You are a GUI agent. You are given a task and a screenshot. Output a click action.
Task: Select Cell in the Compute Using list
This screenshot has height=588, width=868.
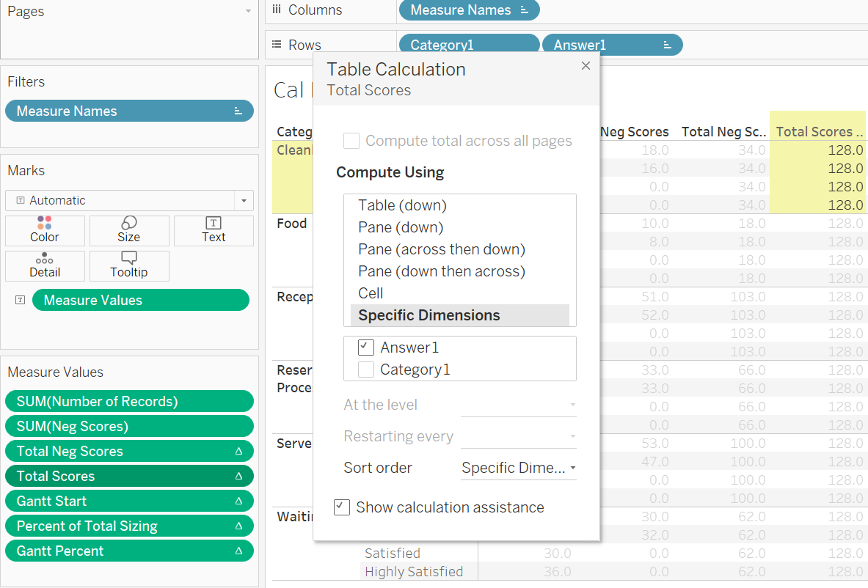point(371,293)
